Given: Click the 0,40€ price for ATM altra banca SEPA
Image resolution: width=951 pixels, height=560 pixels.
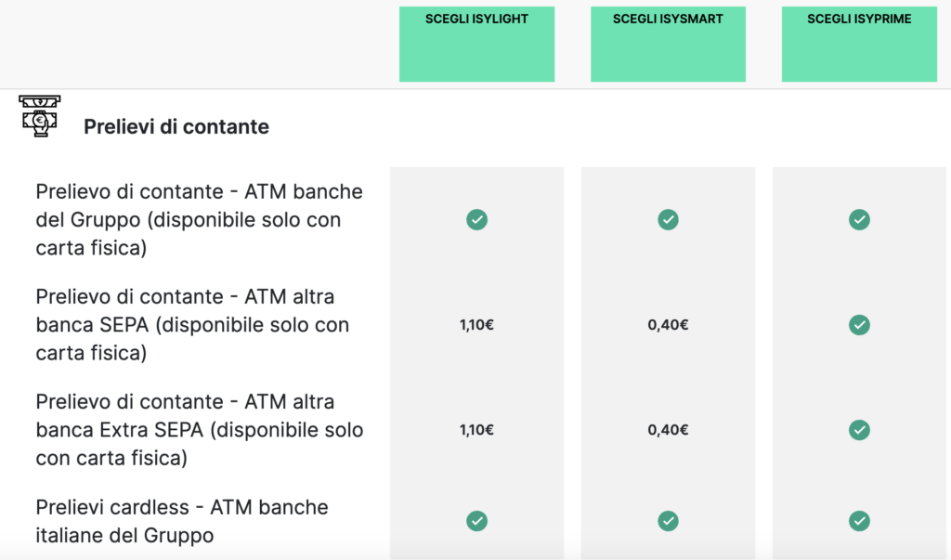Looking at the screenshot, I should tap(668, 325).
